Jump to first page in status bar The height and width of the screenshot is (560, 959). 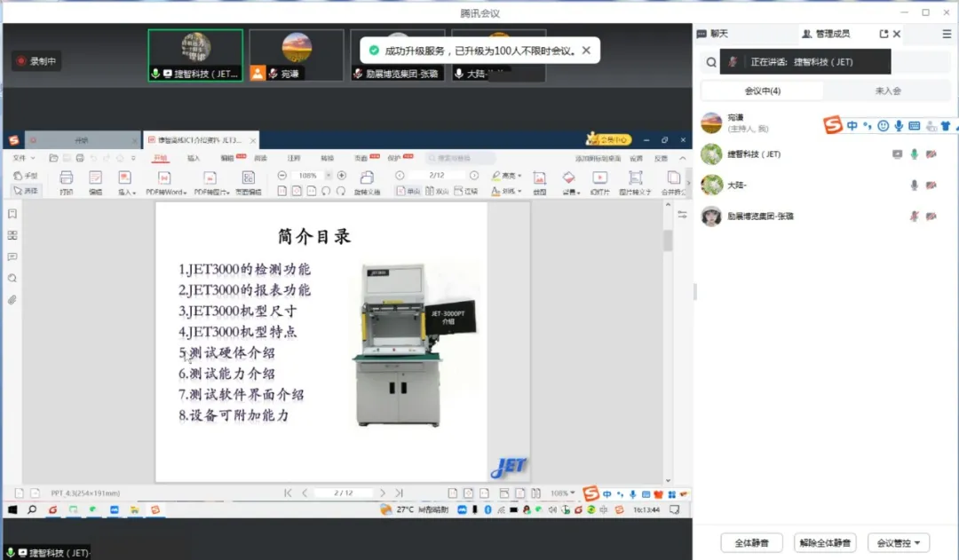tap(288, 493)
